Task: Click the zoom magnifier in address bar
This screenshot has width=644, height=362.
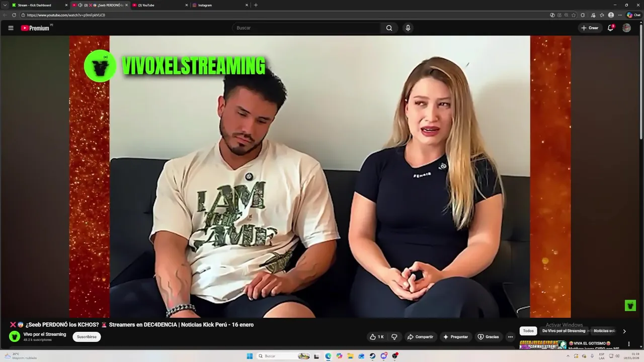Action: click(x=567, y=15)
